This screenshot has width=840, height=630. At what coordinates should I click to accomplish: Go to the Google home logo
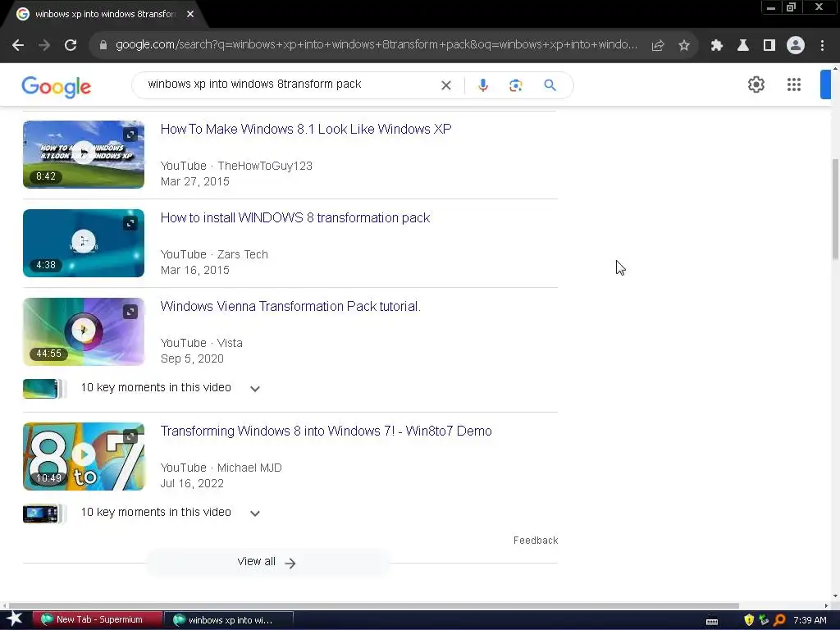click(x=57, y=87)
